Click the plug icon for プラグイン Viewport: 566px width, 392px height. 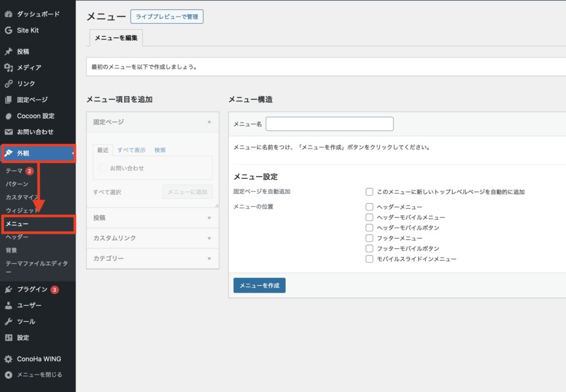pos(8,289)
